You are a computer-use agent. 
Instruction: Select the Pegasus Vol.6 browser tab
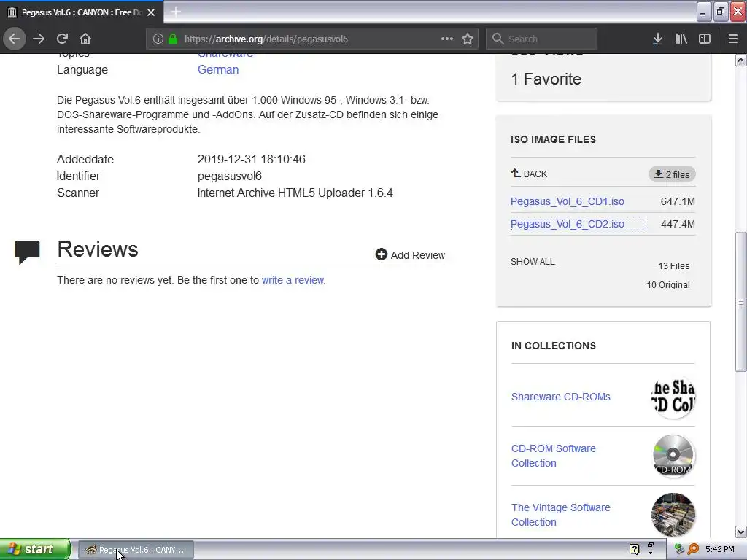pyautogui.click(x=82, y=12)
